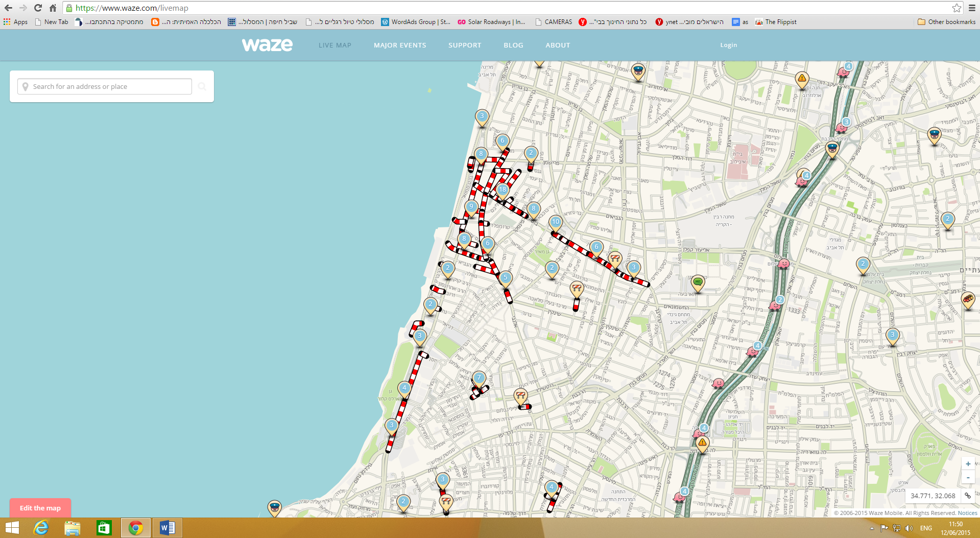
Task: Click the Login link
Action: [728, 45]
